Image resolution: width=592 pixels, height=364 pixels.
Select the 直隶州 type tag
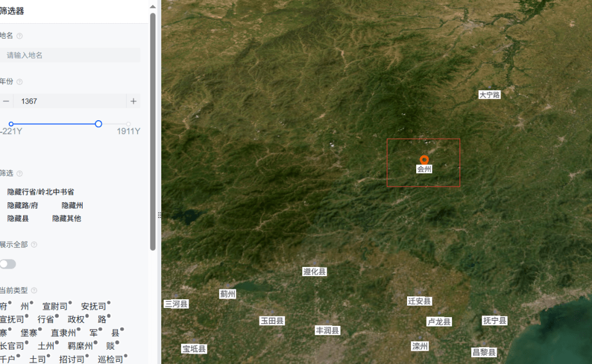[x=64, y=333]
